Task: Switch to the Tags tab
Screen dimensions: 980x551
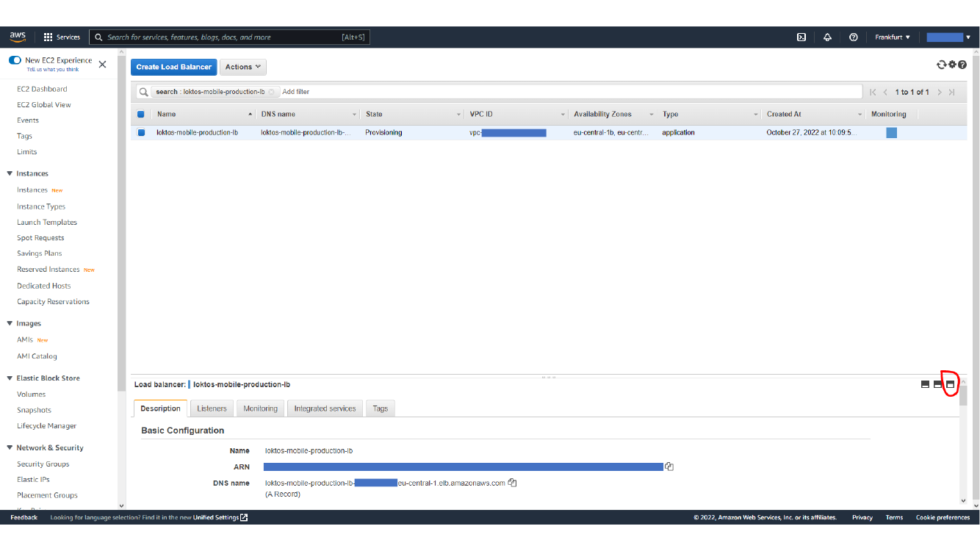Action: (x=380, y=408)
